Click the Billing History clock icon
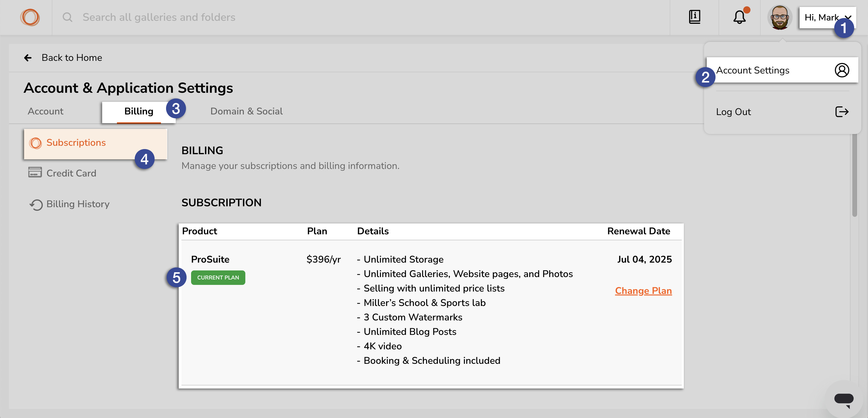Image resolution: width=868 pixels, height=418 pixels. (x=36, y=204)
